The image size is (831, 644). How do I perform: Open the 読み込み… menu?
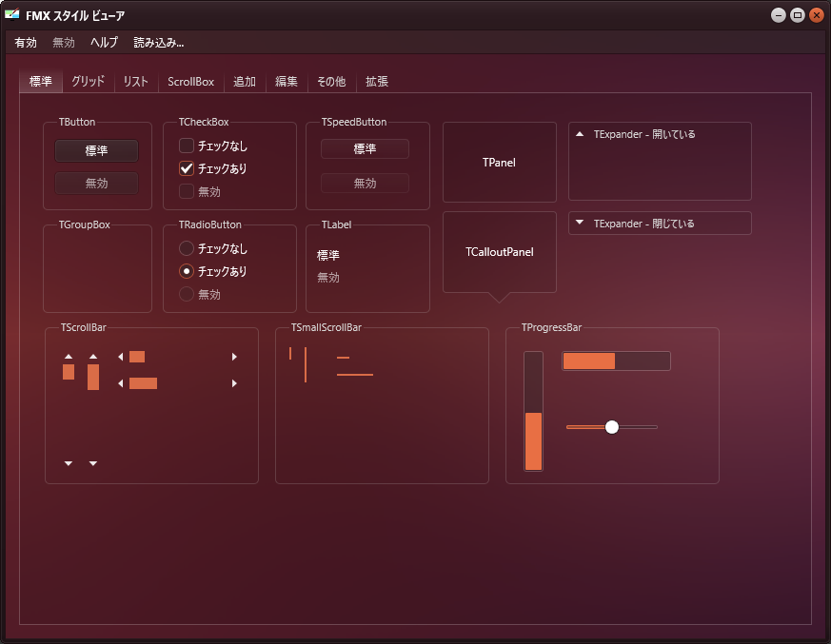(x=158, y=42)
